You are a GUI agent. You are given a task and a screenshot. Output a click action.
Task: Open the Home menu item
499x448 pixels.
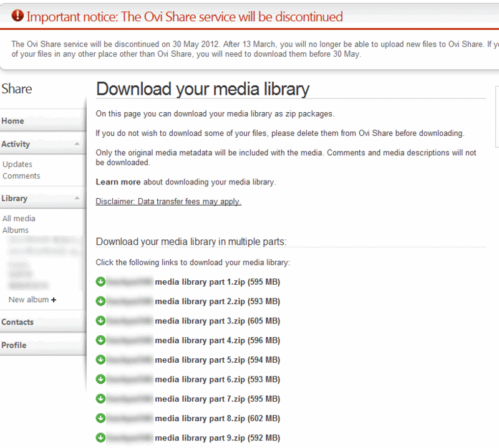[43, 121]
